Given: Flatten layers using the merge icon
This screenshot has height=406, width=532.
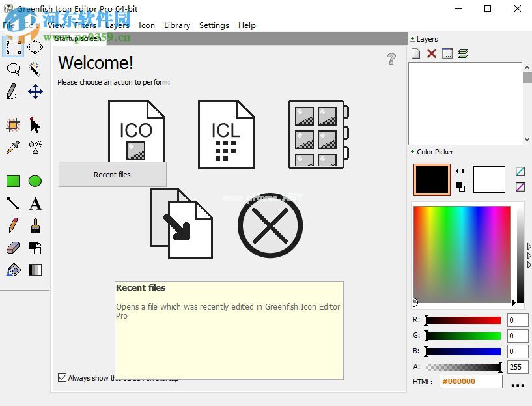Looking at the screenshot, I should point(463,53).
